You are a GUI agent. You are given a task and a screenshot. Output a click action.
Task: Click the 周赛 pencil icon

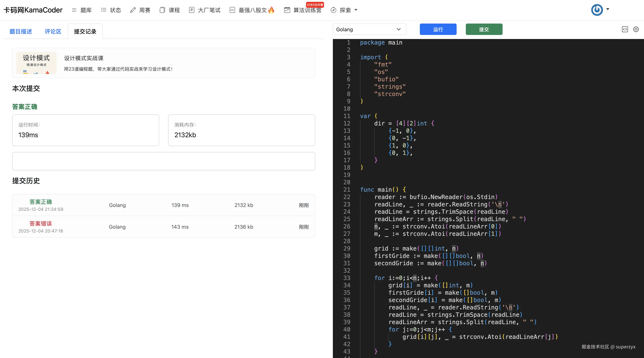coord(133,10)
